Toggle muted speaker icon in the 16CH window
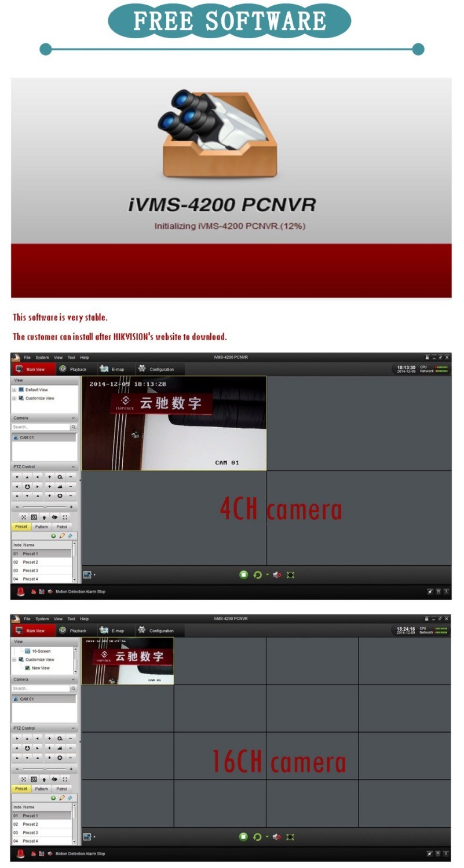Image resolution: width=464 pixels, height=868 pixels. point(277,837)
